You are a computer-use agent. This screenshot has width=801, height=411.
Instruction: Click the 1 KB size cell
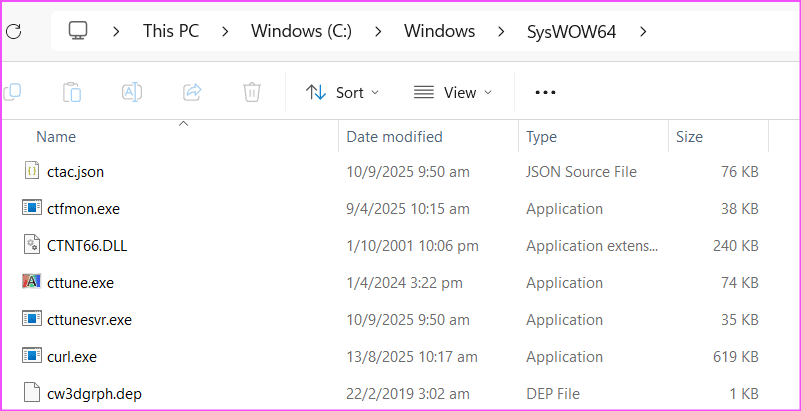pyautogui.click(x=744, y=394)
